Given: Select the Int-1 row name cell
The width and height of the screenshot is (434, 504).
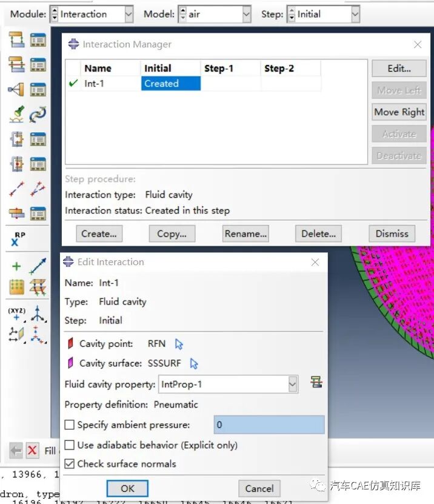Looking at the screenshot, I should coord(110,84).
